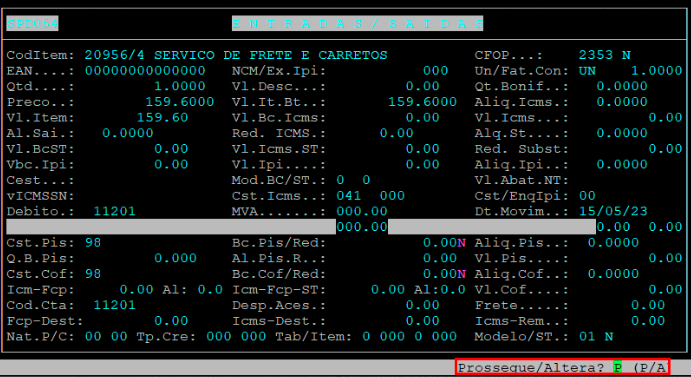Select the Qt.Bonif value 0.0000
This screenshot has width=691, height=377.
(622, 86)
